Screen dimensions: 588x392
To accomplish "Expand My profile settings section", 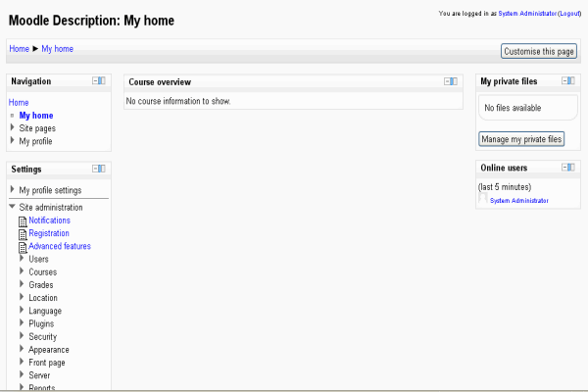I will pyautogui.click(x=13, y=189).
